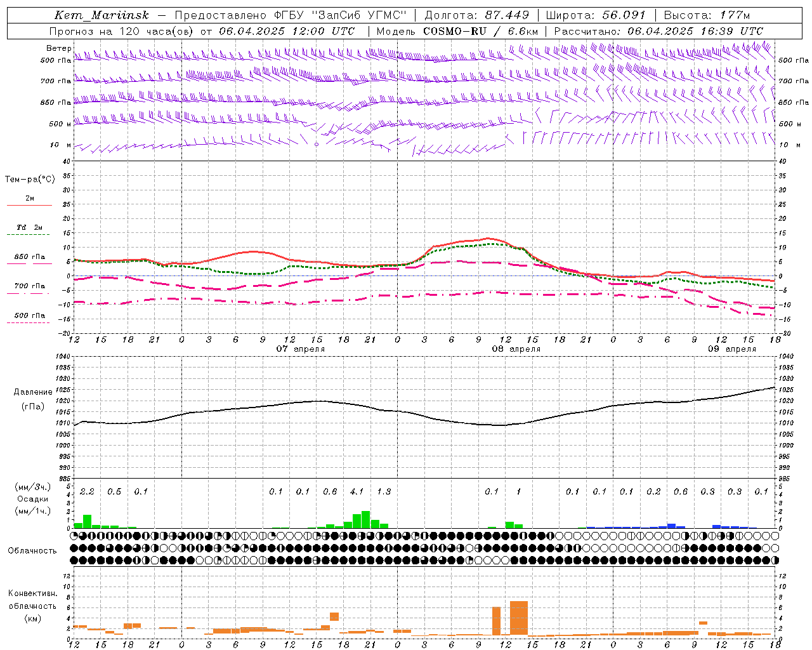Click the latitude value Широта: 56.091

(596, 15)
